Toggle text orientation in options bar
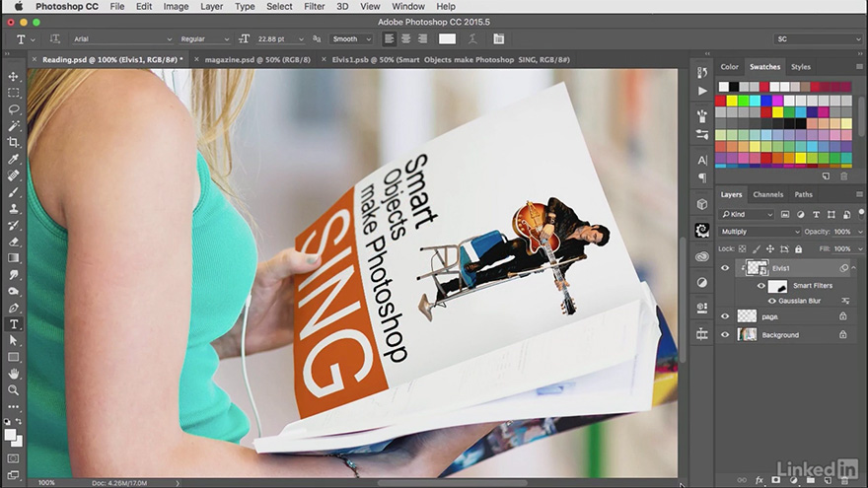 (54, 38)
